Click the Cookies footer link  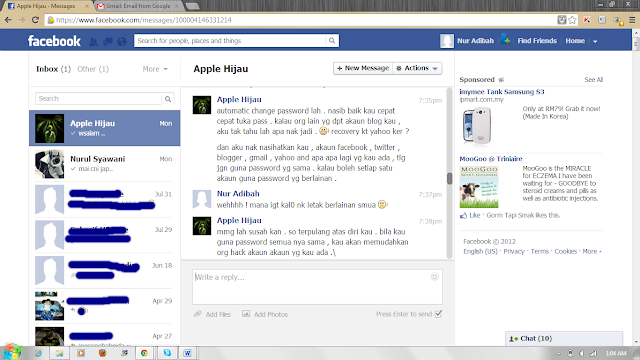pos(565,251)
